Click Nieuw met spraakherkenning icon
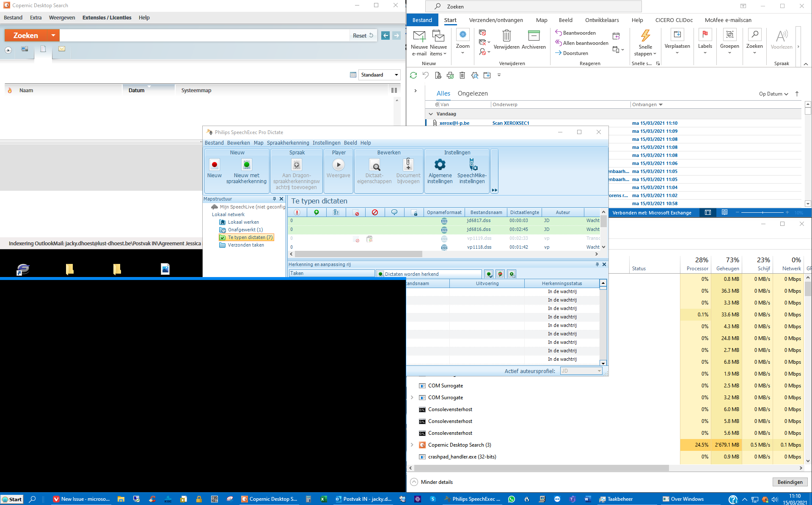Image resolution: width=812 pixels, height=505 pixels. click(246, 165)
